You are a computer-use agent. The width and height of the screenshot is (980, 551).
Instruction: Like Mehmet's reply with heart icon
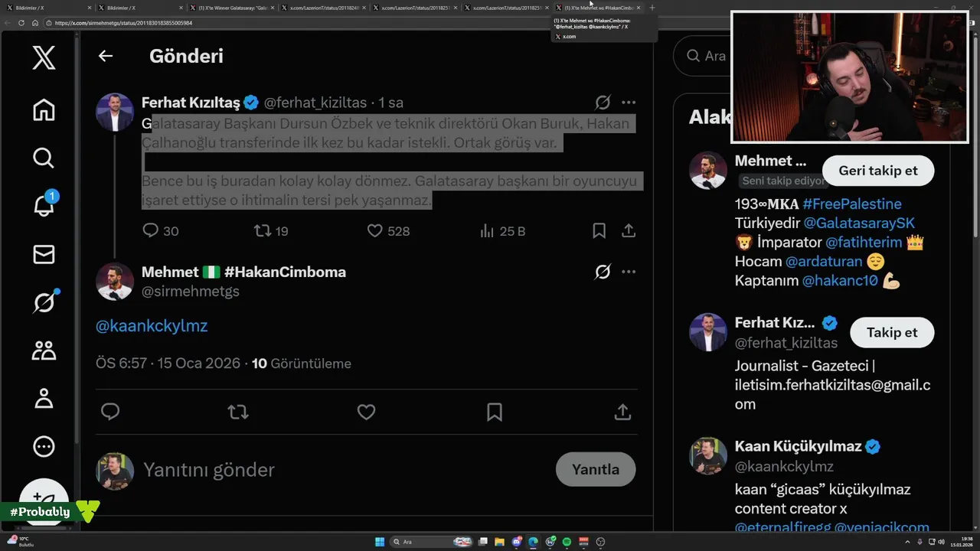click(x=366, y=412)
